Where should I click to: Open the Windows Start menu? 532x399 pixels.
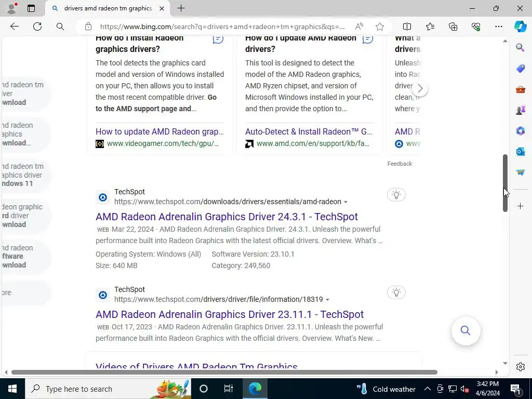pyautogui.click(x=12, y=389)
